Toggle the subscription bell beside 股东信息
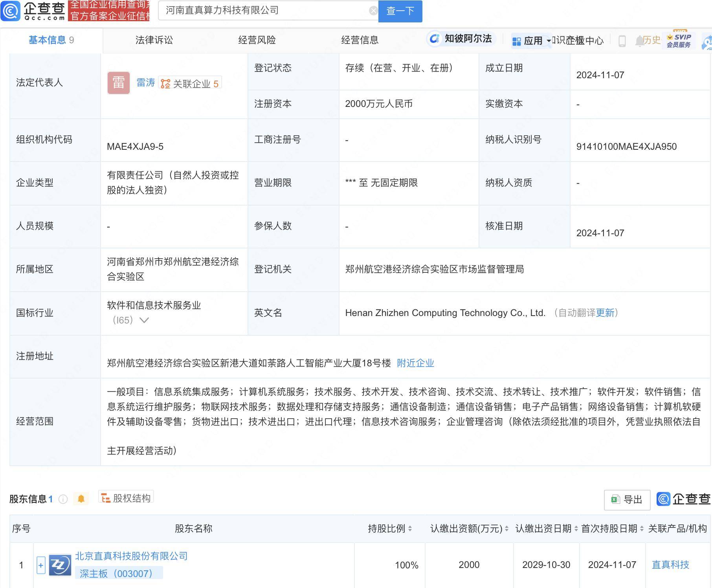The image size is (712, 588). 81,499
